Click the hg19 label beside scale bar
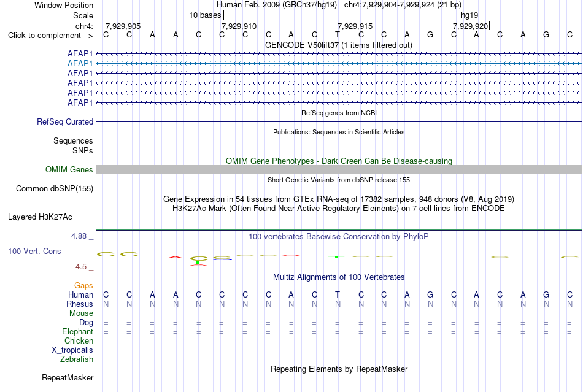This screenshot has height=392, width=583. pos(469,15)
